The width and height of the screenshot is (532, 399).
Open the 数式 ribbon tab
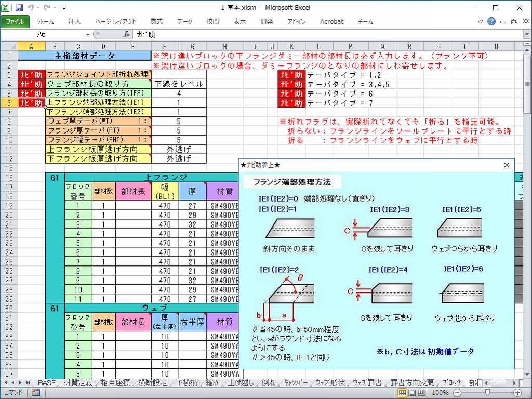(x=156, y=22)
